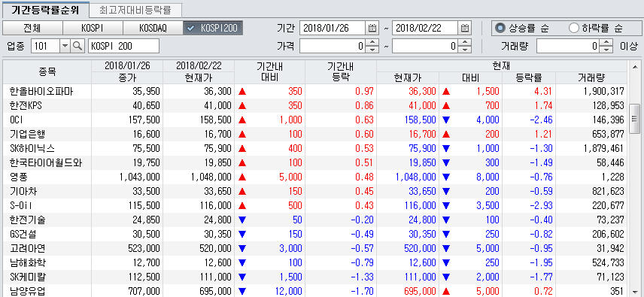
Task: Select the 기업은행 stock row
Action: click(315, 134)
